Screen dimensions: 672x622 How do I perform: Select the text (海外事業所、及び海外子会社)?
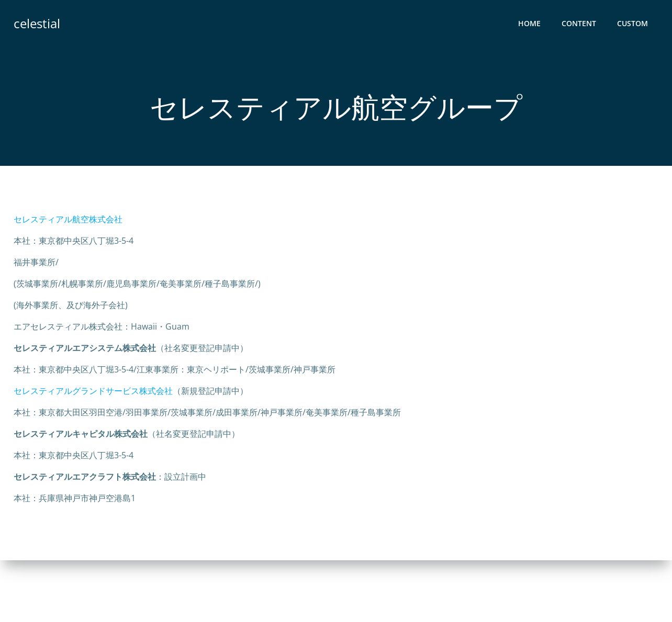(71, 306)
